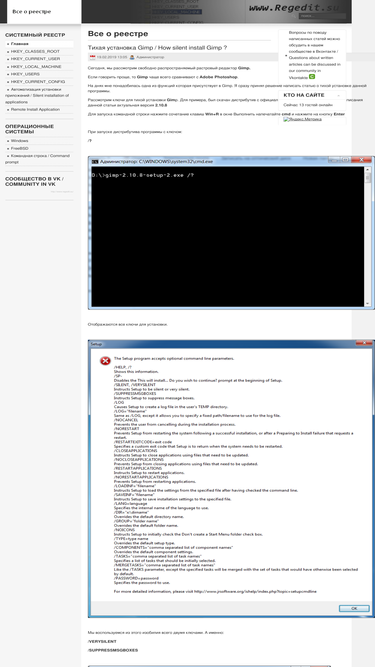This screenshot has height=667, width=375.
Task: Click the Яндекс Метрика counter image
Action: [x=302, y=119]
